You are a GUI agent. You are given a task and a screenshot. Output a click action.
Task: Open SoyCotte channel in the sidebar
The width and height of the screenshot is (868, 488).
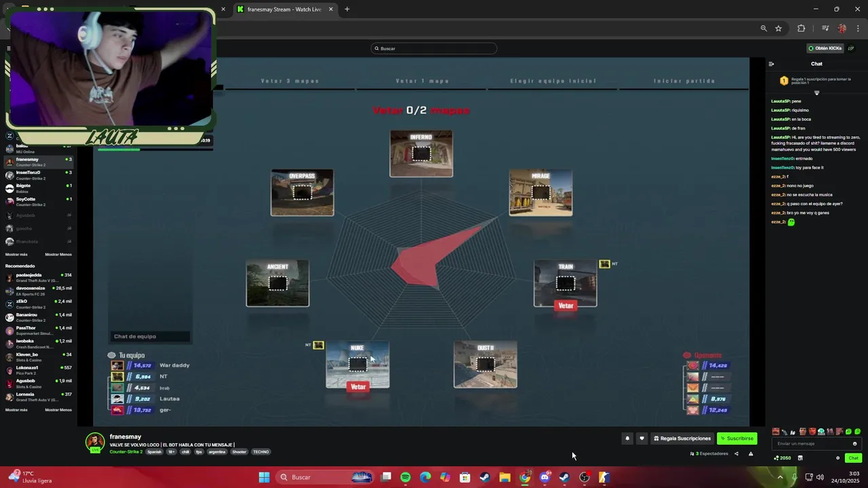coord(39,201)
